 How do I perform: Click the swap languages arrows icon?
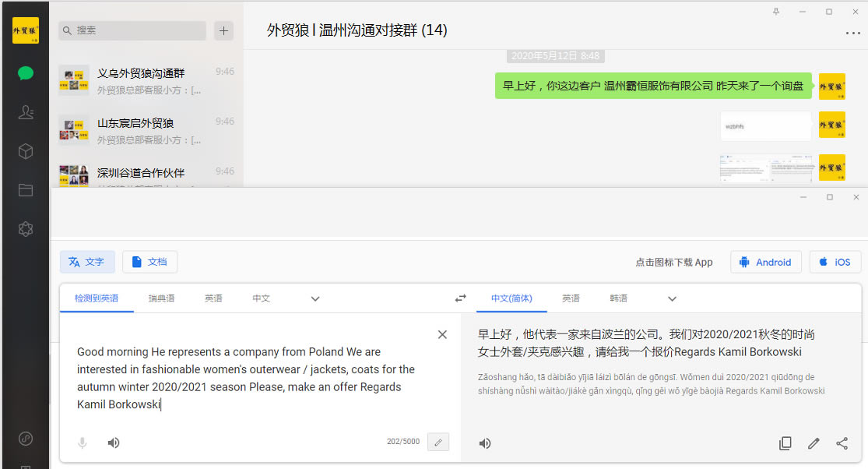[x=461, y=298]
